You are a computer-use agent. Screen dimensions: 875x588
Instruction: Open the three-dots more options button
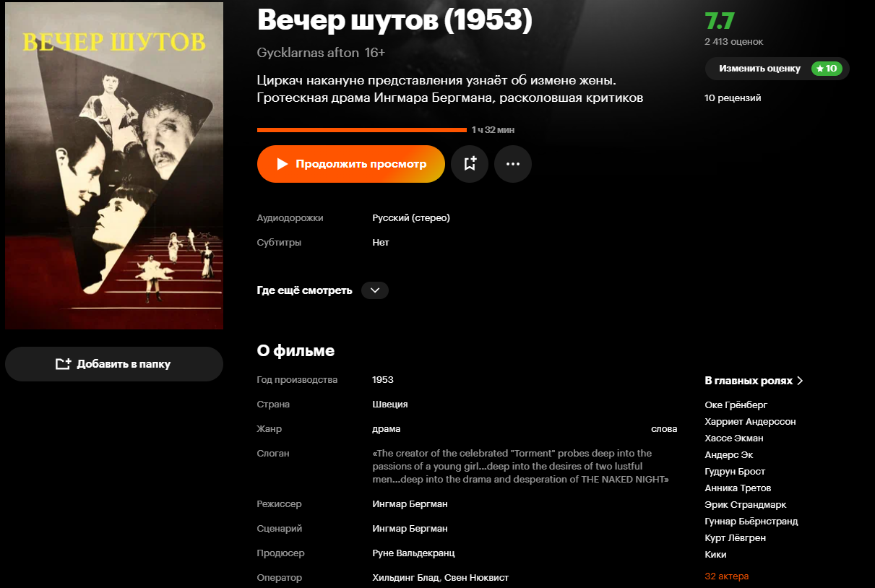point(513,164)
